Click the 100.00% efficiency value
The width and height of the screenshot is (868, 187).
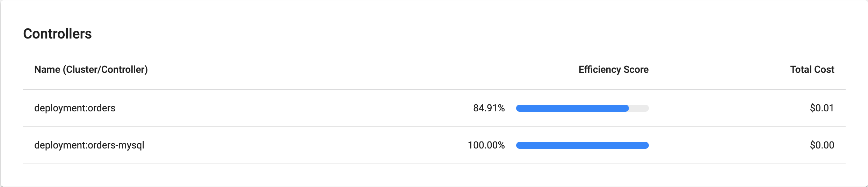click(486, 145)
